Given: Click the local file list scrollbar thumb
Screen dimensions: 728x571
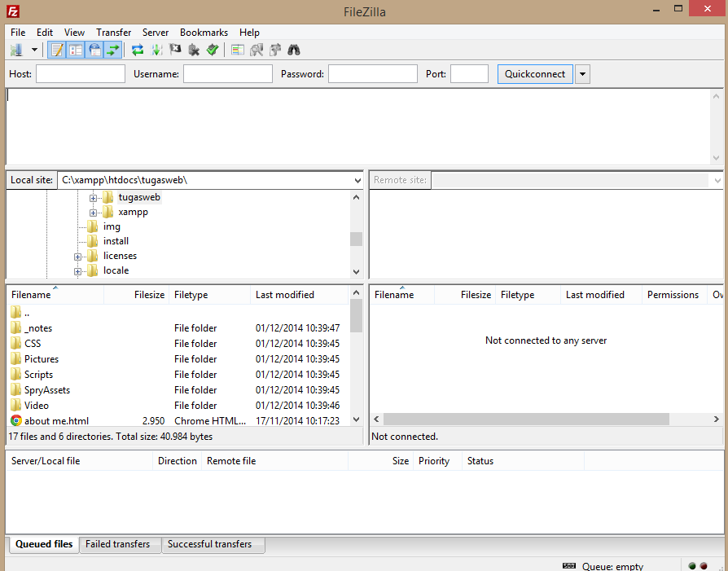Looking at the screenshot, I should [x=356, y=315].
